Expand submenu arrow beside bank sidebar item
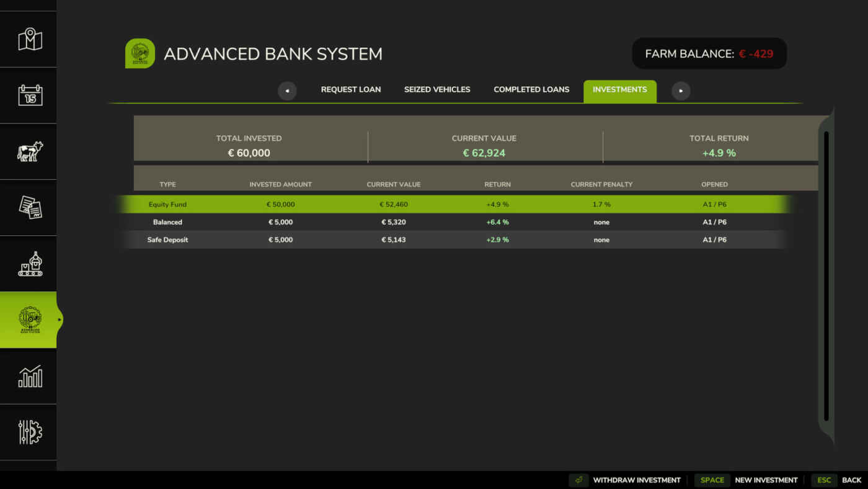This screenshot has height=489, width=868. pyautogui.click(x=60, y=320)
